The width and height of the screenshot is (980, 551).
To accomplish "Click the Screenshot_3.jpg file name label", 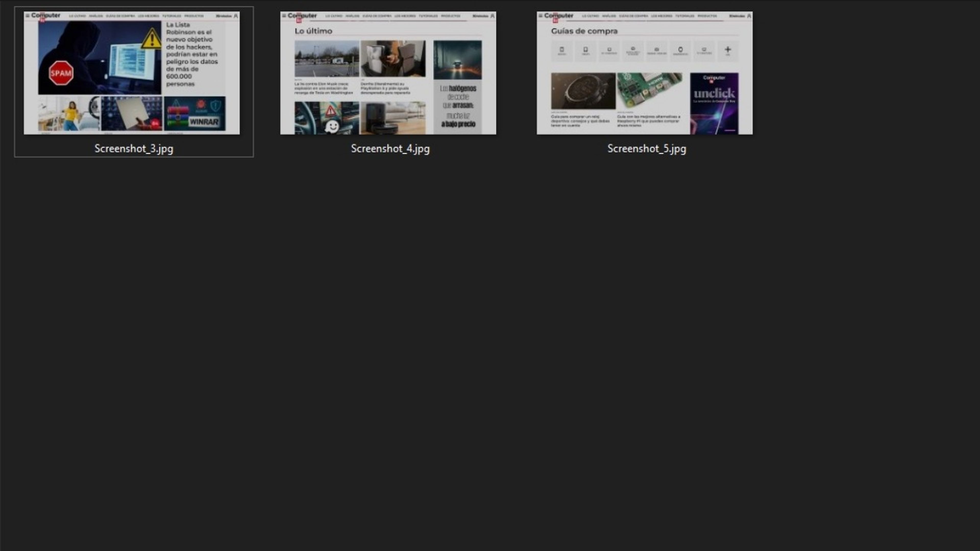I will click(x=134, y=149).
